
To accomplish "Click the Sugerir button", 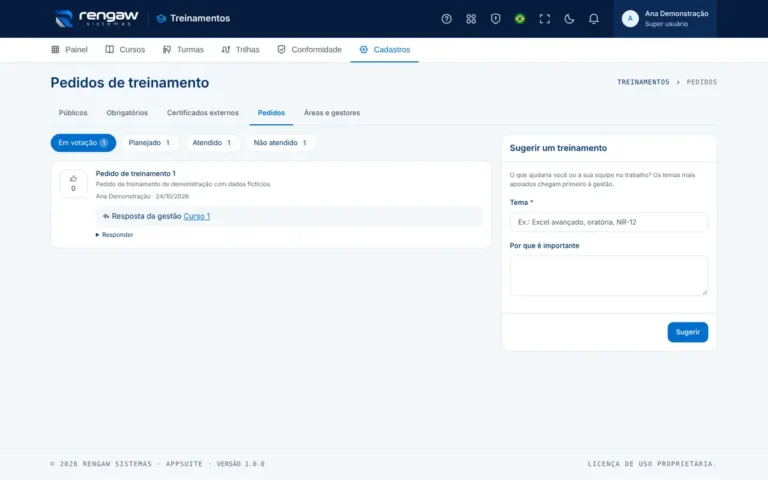I will click(688, 332).
